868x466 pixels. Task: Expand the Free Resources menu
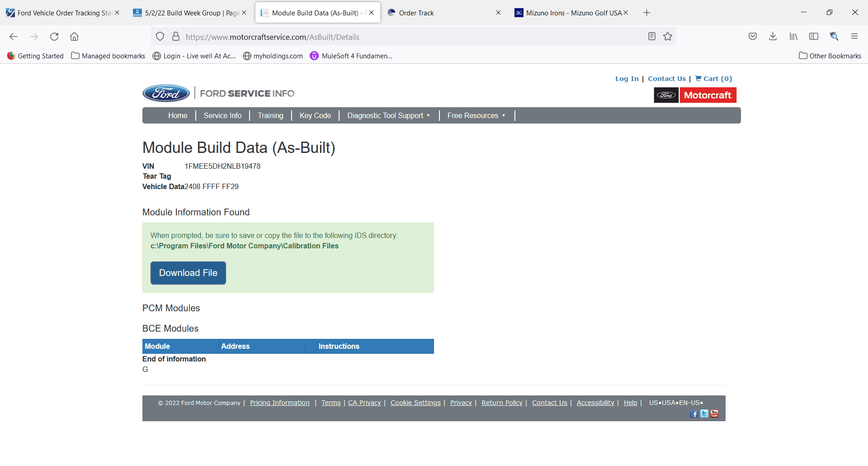tap(476, 116)
